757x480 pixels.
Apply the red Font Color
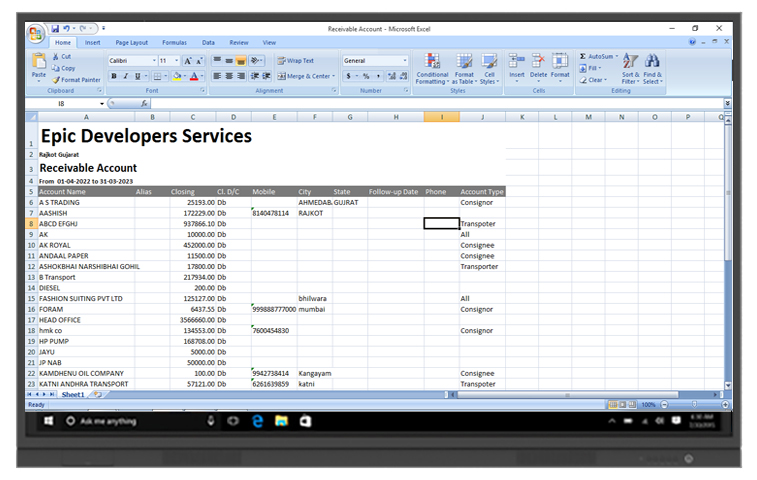click(194, 76)
